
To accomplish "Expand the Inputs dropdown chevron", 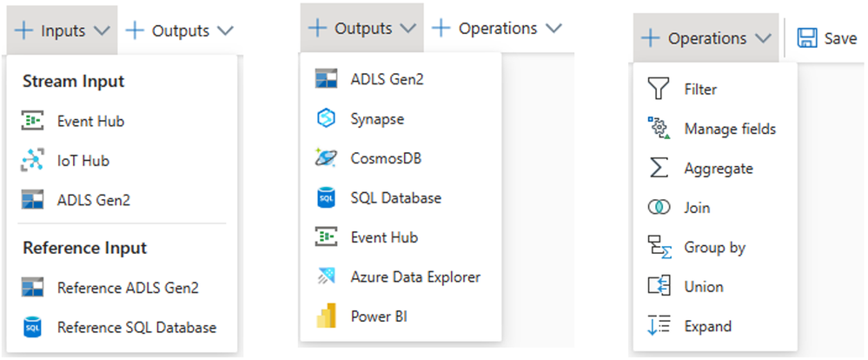I will click(101, 30).
